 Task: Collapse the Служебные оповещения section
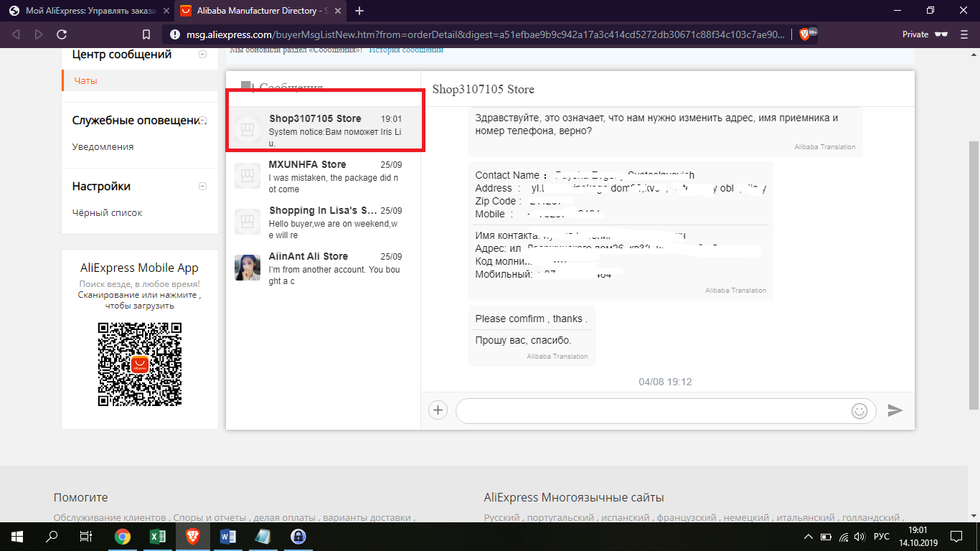tap(202, 121)
